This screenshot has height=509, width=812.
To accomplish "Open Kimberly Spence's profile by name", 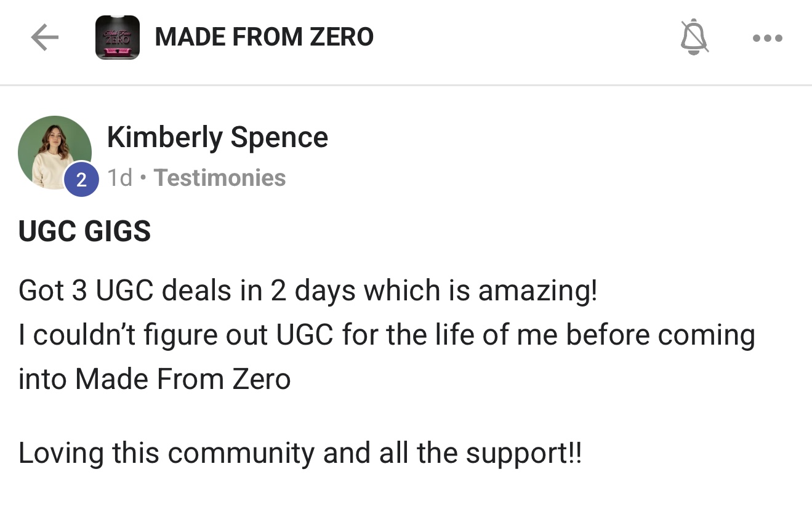I will coord(217,137).
